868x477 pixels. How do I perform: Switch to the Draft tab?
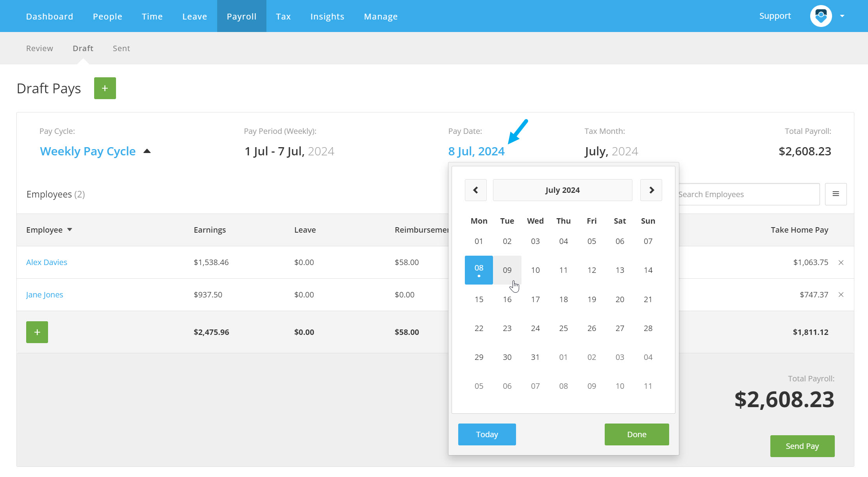(x=83, y=48)
